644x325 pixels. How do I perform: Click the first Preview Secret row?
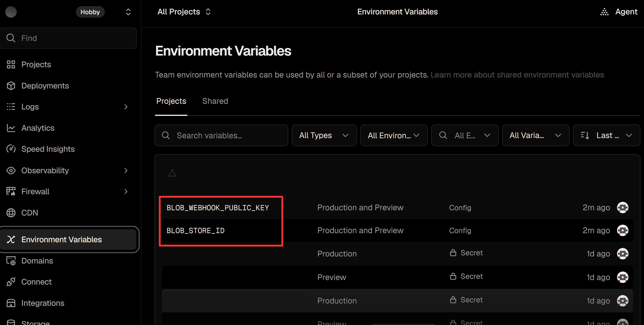(397, 277)
